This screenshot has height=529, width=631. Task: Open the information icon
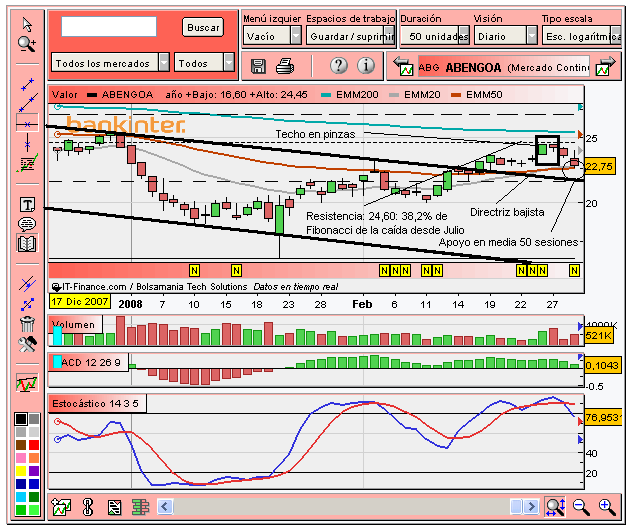pyautogui.click(x=365, y=65)
